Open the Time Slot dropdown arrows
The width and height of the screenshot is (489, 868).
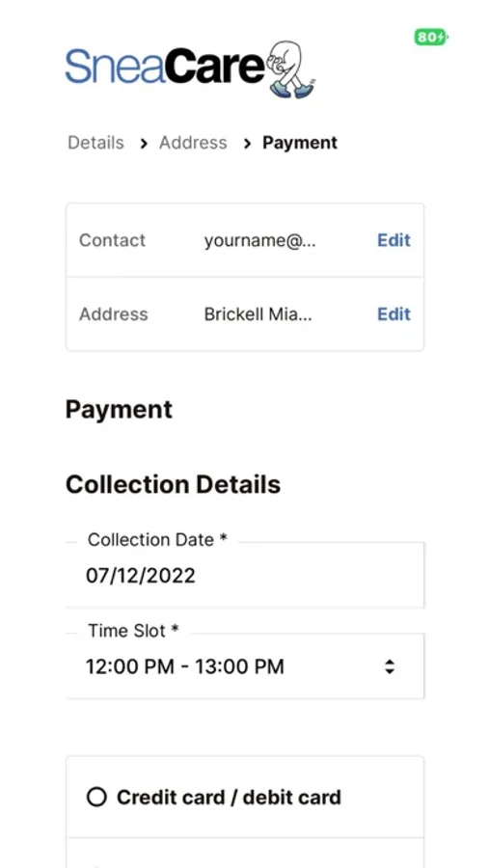tap(390, 666)
